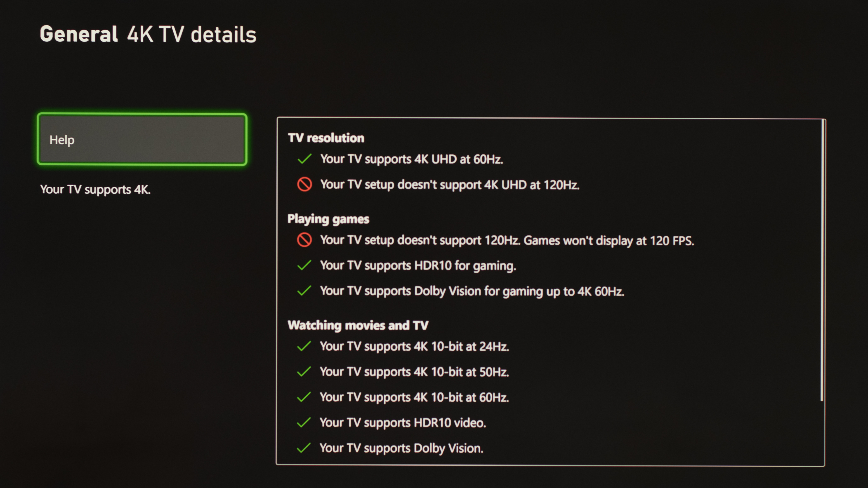This screenshot has width=868, height=488.
Task: Expand the Watching movies and TV section
Action: [358, 325]
